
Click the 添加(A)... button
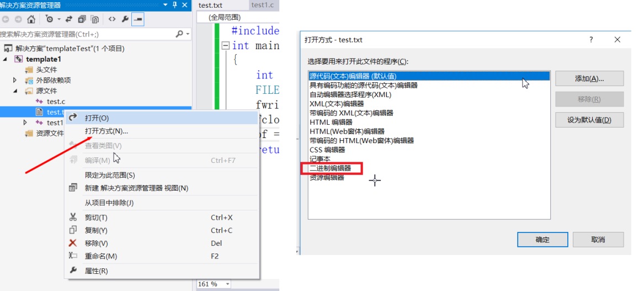(589, 78)
